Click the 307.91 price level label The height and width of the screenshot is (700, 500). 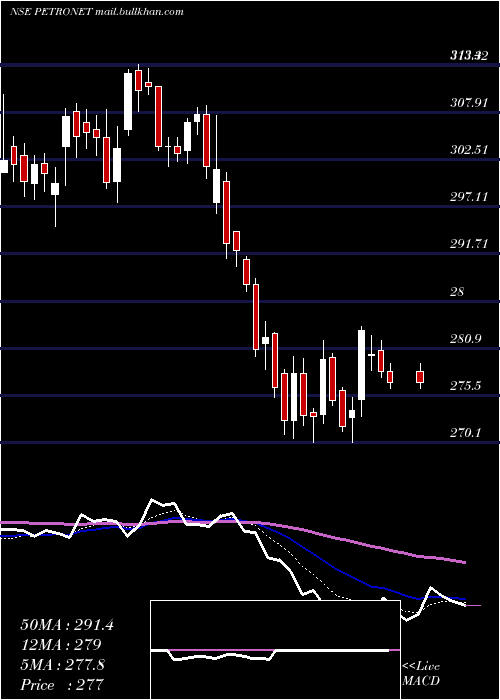[x=468, y=103]
